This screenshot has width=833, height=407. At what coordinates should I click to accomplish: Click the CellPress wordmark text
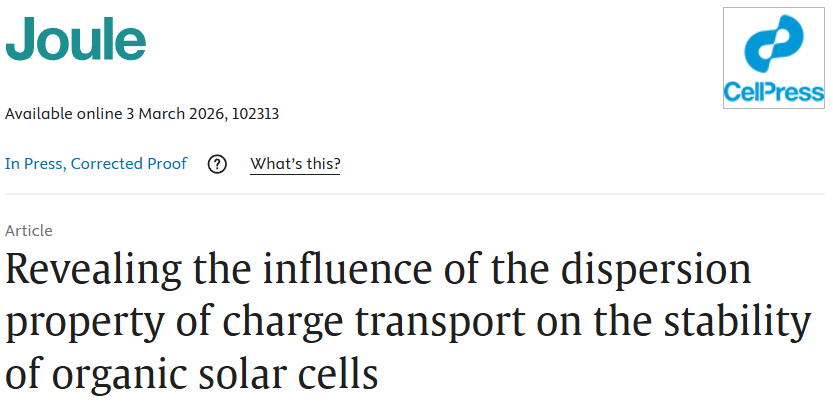775,94
